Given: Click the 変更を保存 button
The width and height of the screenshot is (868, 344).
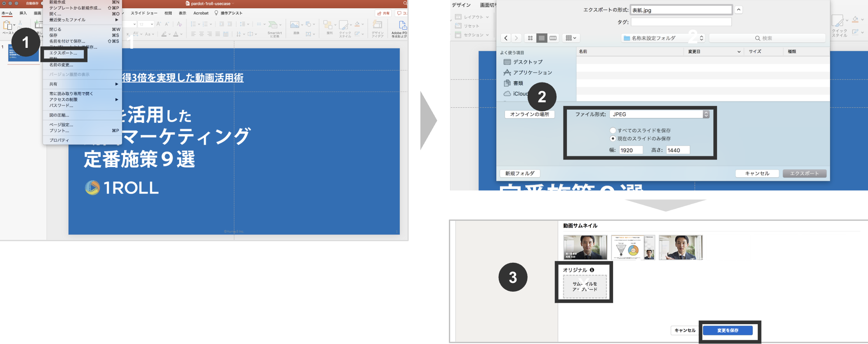Looking at the screenshot, I should click(x=727, y=330).
